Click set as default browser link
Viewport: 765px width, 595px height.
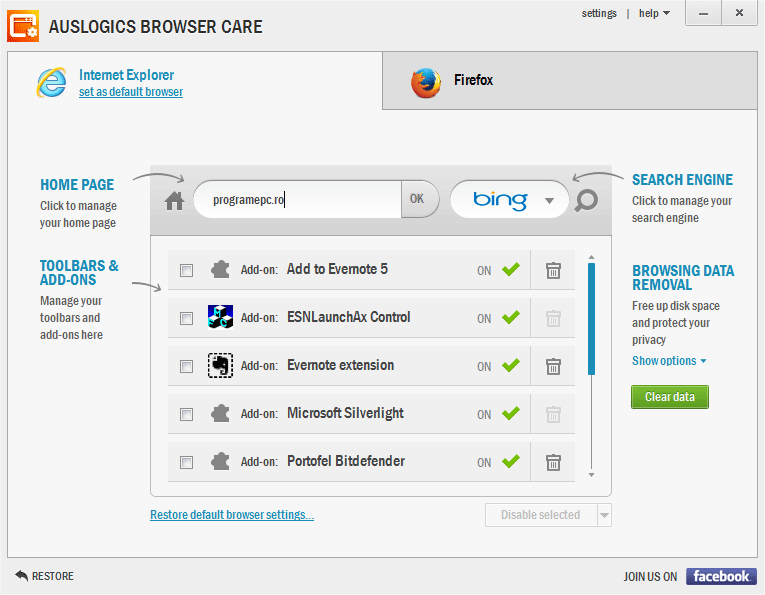point(131,92)
